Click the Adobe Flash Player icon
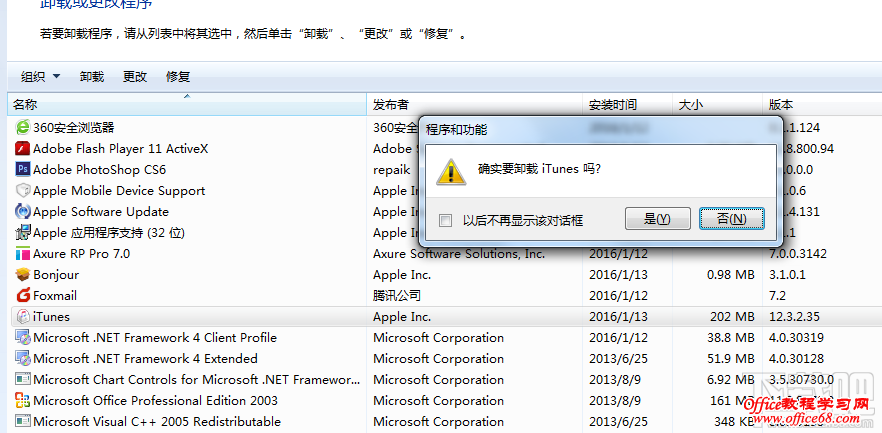 pos(22,148)
